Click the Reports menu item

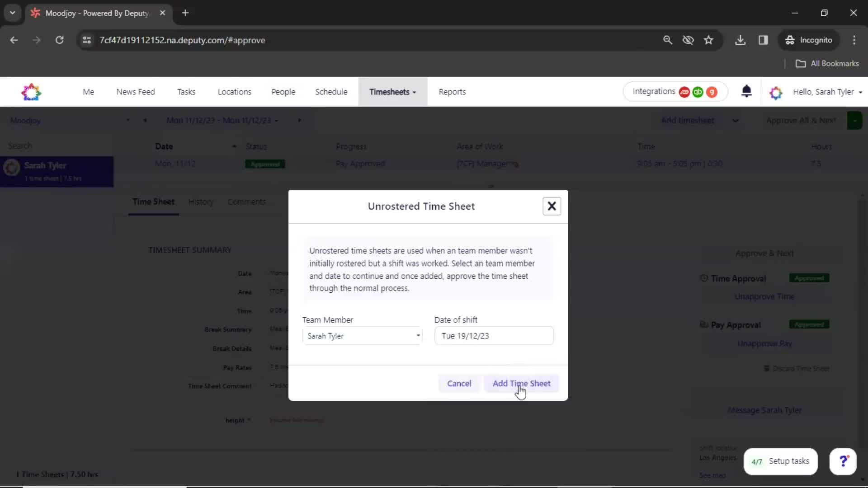[452, 92]
